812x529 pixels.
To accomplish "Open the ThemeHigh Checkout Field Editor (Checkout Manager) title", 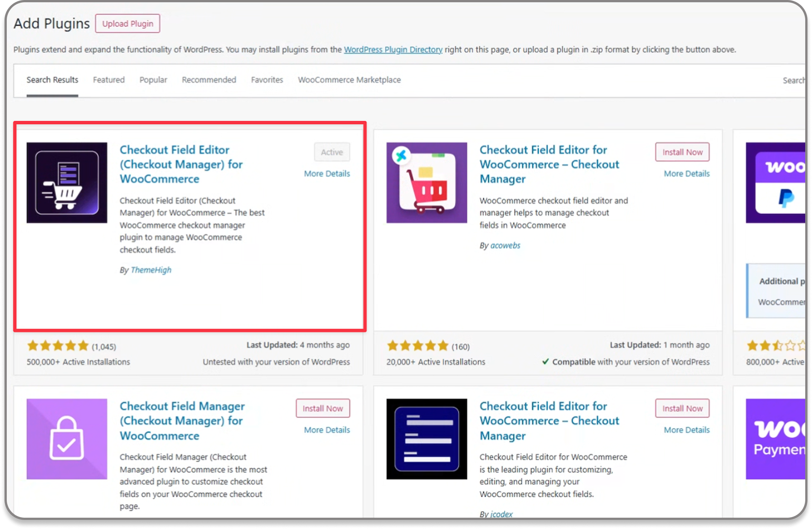I will [181, 164].
